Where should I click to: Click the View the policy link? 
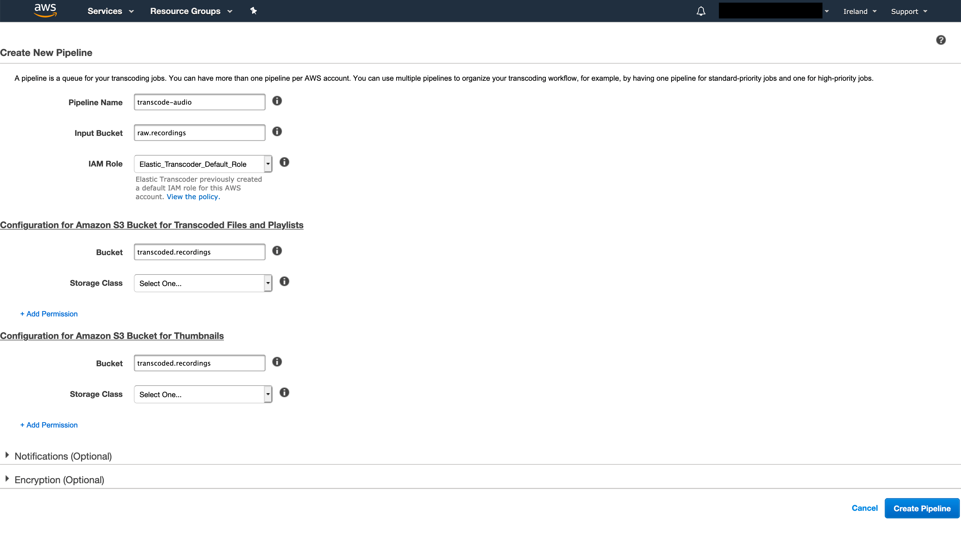pos(193,197)
